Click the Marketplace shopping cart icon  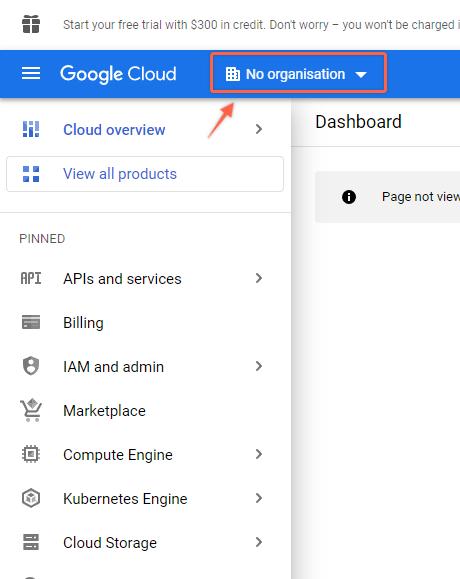click(31, 410)
